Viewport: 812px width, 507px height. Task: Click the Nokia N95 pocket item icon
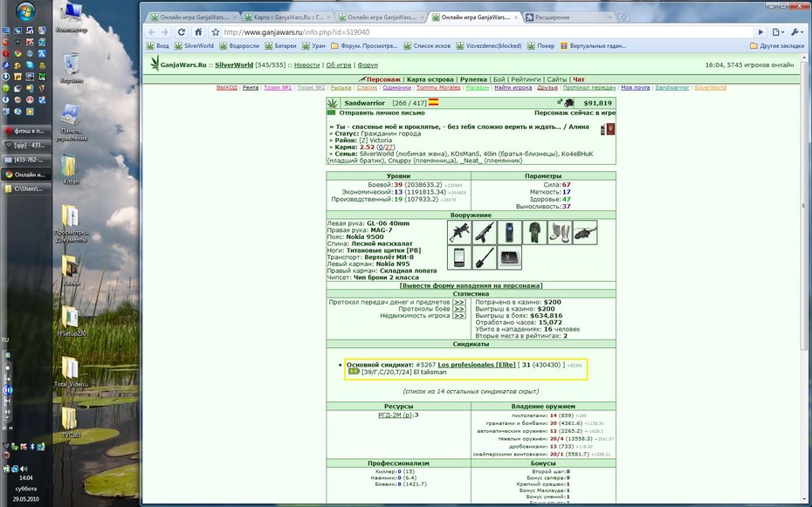coord(459,257)
